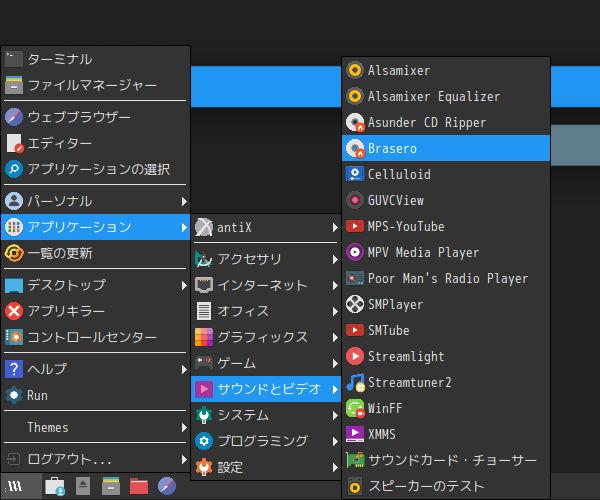The height and width of the screenshot is (500, 600).
Task: Click the SMTube red icon
Action: point(355,331)
